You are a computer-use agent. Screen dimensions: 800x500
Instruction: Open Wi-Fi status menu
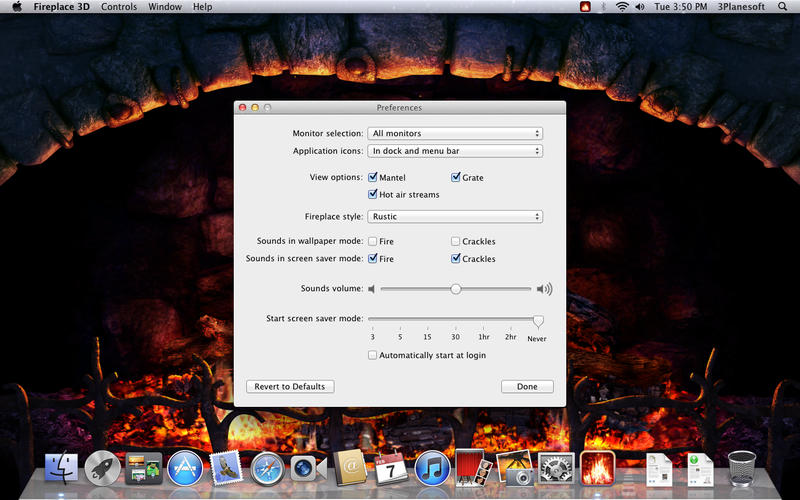(x=622, y=7)
